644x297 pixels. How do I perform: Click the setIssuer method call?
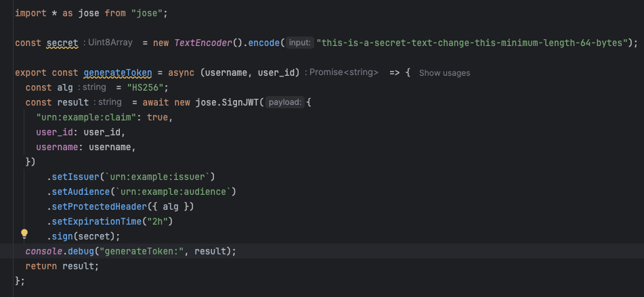[76, 177]
